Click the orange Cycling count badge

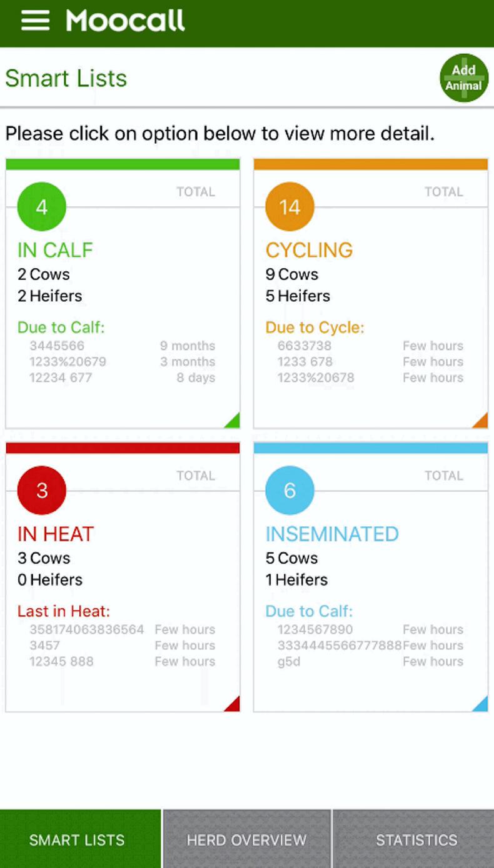point(290,207)
